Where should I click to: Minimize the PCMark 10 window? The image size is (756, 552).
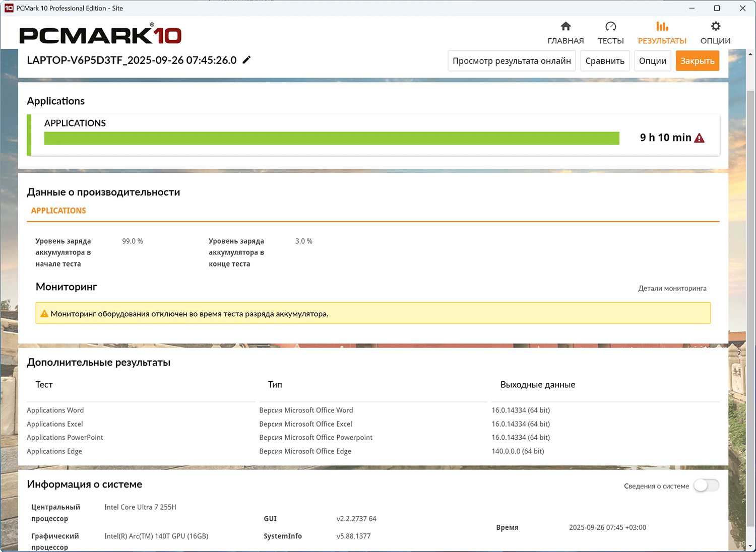click(x=691, y=8)
